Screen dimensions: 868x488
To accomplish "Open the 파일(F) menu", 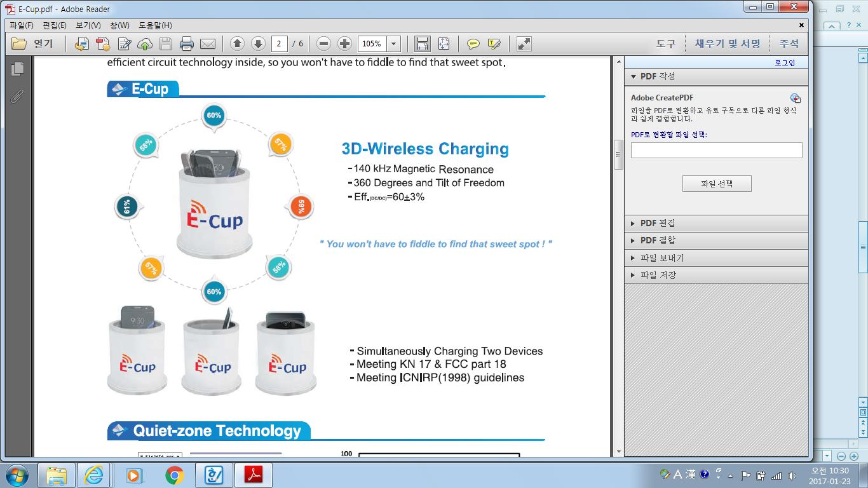I will [x=22, y=25].
